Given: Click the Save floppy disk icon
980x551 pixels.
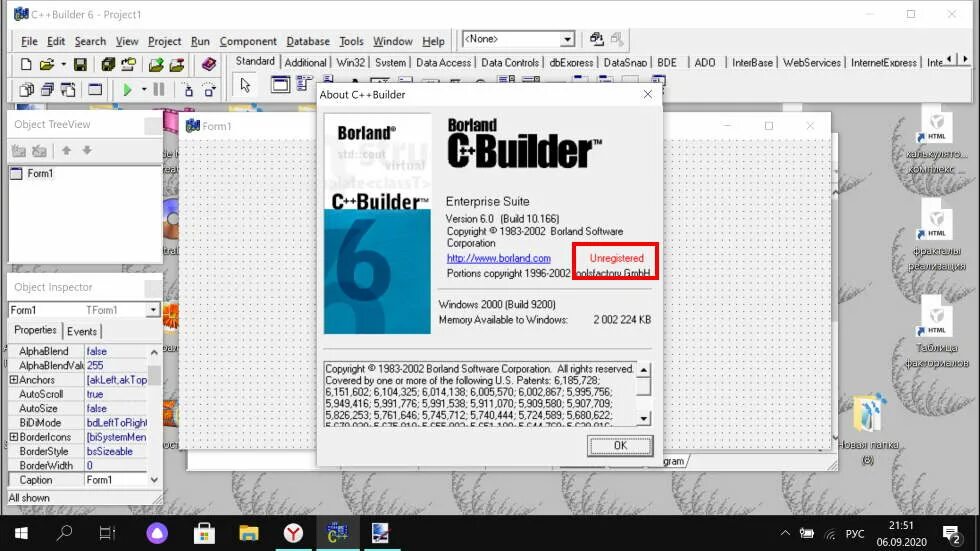Looking at the screenshot, I should [x=80, y=64].
